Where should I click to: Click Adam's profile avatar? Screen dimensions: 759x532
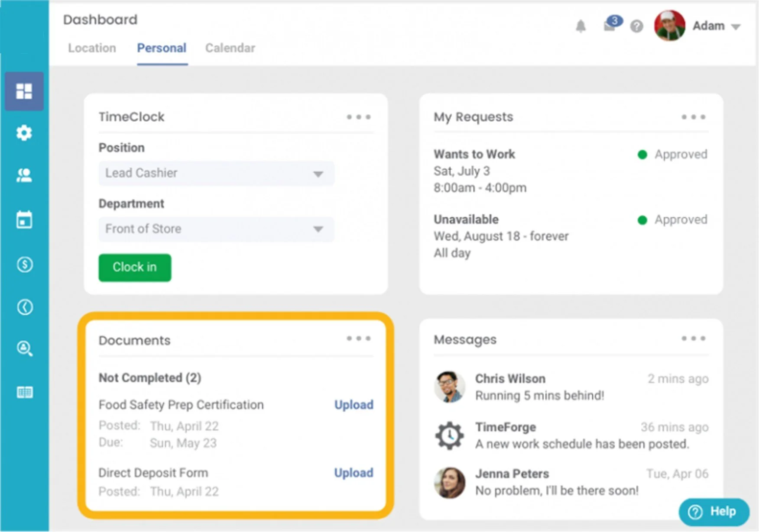[x=669, y=26]
